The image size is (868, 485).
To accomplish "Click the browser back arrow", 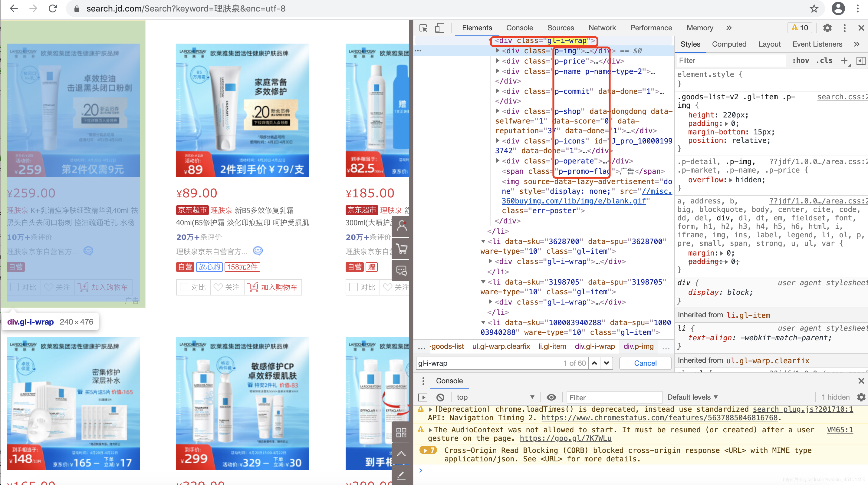I will pos(14,8).
